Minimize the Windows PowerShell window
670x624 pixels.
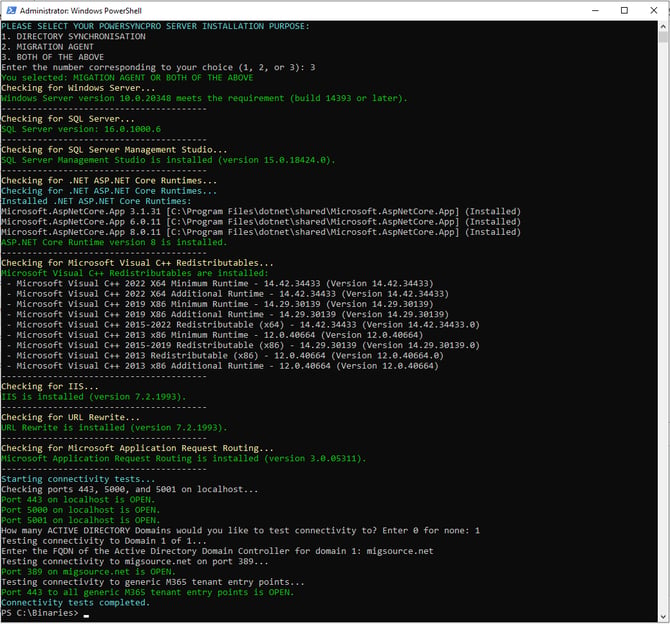(x=595, y=10)
